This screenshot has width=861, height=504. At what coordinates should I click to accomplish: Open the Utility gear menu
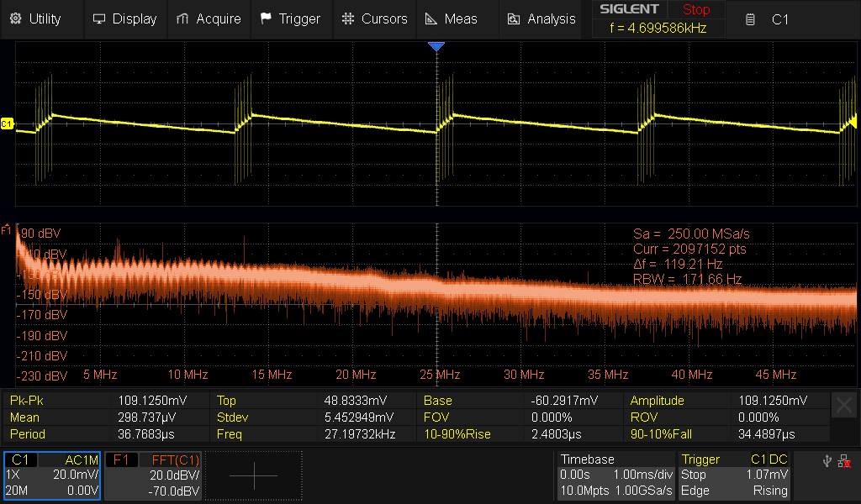point(34,18)
